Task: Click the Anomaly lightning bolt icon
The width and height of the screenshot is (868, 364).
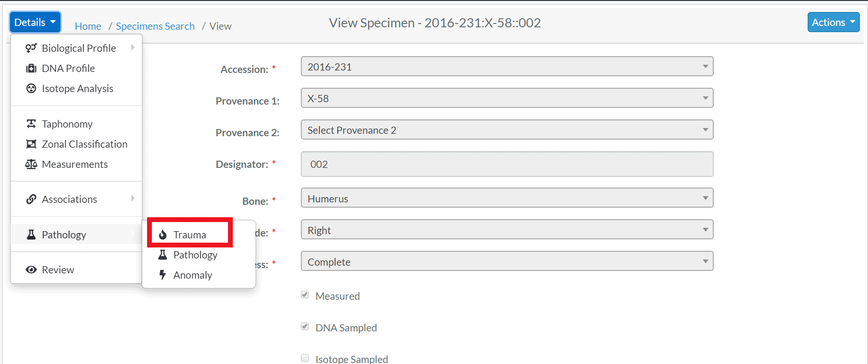Action: (163, 275)
